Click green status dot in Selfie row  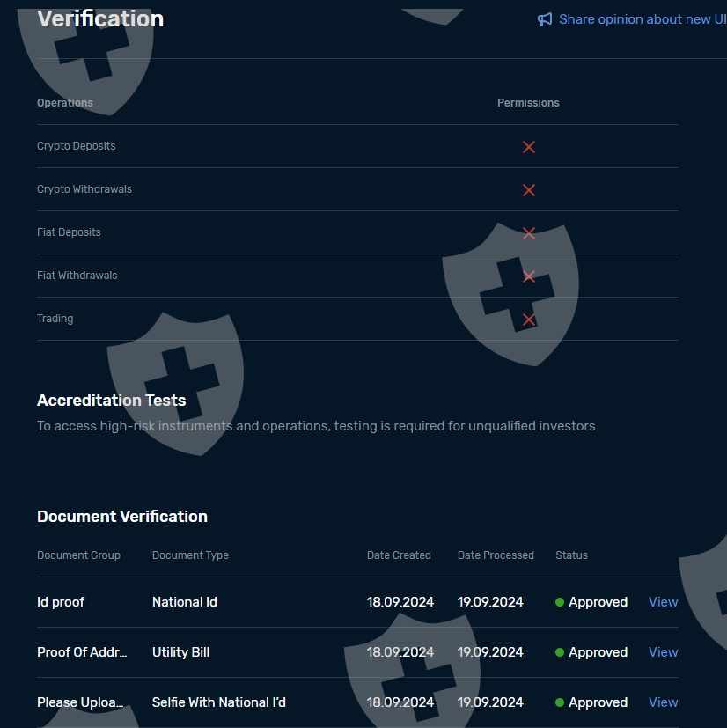click(560, 703)
